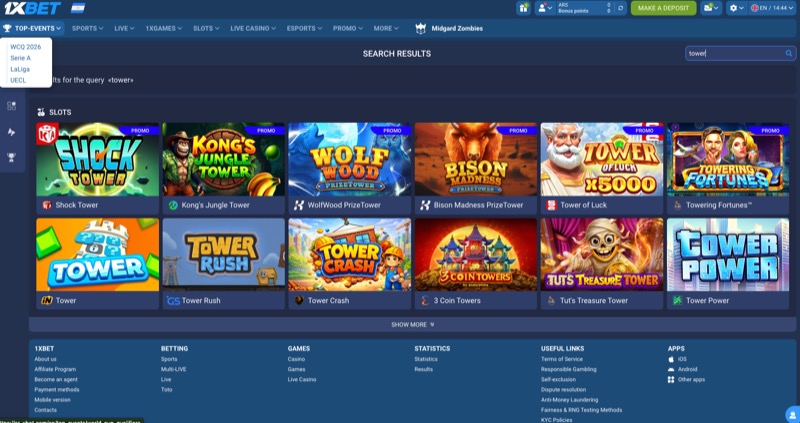Image resolution: width=800 pixels, height=423 pixels.
Task: Click Shock Tower provider icon
Action: pos(47,205)
